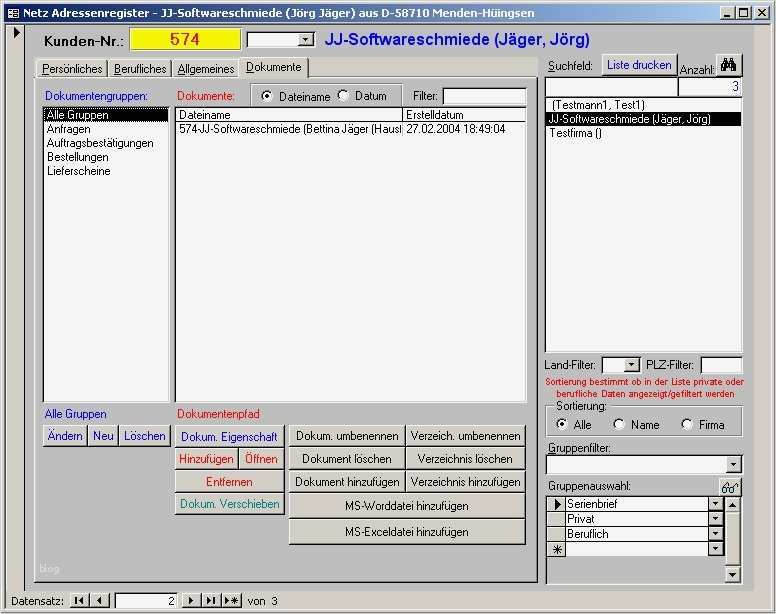Select (Testmann1, Test1) in address list
This screenshot has height=614, width=776.
[643, 105]
